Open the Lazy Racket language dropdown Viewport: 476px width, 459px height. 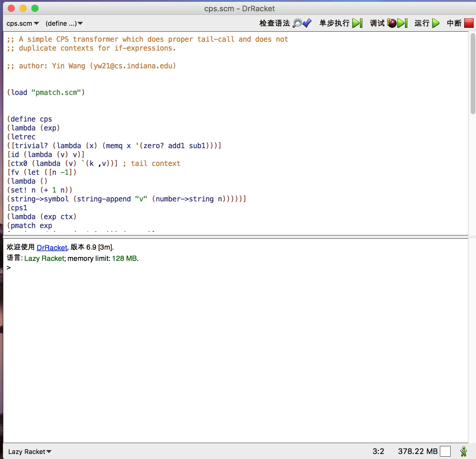click(x=30, y=452)
